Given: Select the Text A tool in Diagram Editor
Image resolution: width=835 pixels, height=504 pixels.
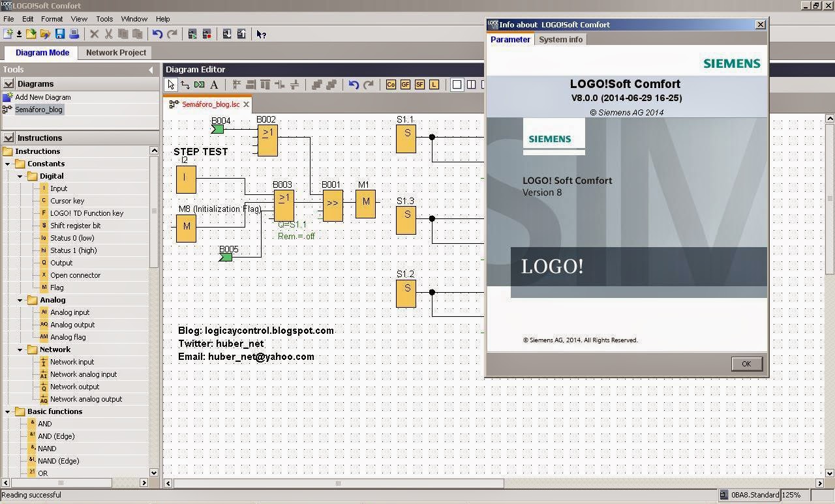Looking at the screenshot, I should [x=214, y=85].
